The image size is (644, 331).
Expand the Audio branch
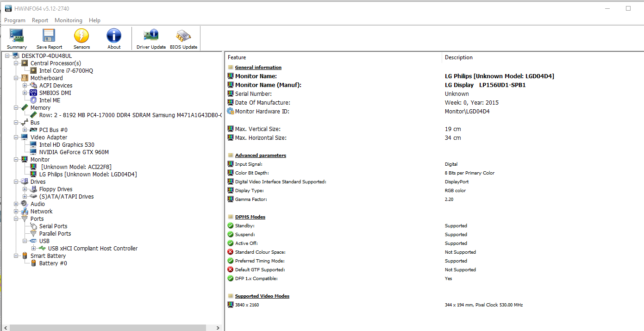click(16, 204)
